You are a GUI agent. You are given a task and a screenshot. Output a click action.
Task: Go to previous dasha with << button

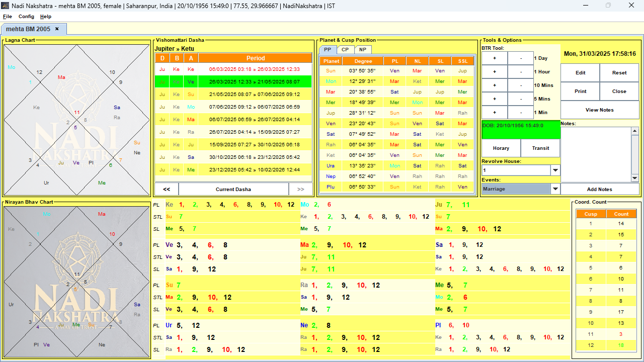pos(167,189)
